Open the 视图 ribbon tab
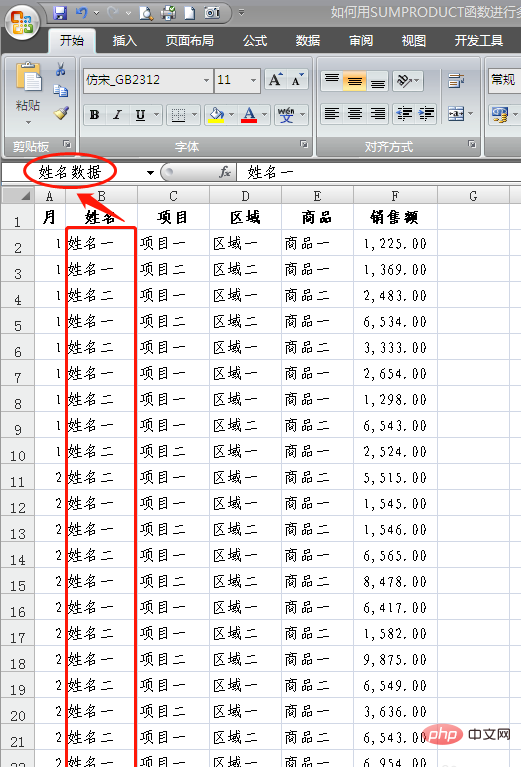This screenshot has height=767, width=521. (x=414, y=41)
